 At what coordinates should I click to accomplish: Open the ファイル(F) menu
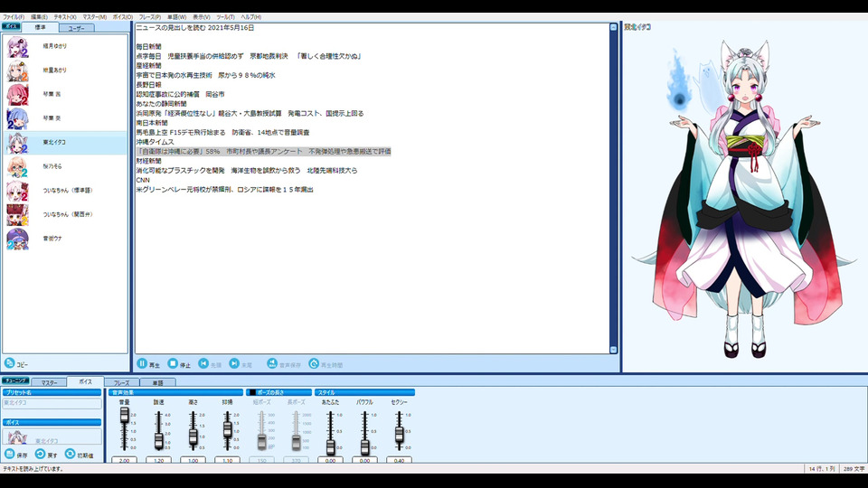coord(14,17)
